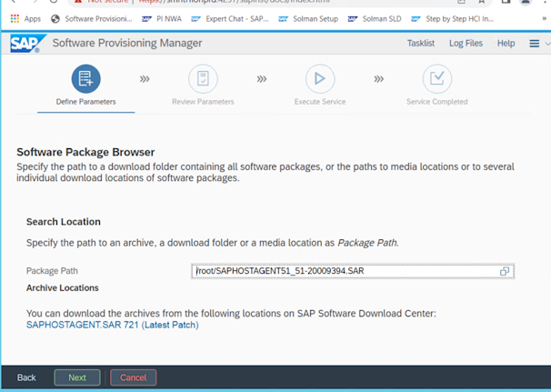
Task: Open the Expert Chat - SAP bookmark
Action: tap(230, 18)
